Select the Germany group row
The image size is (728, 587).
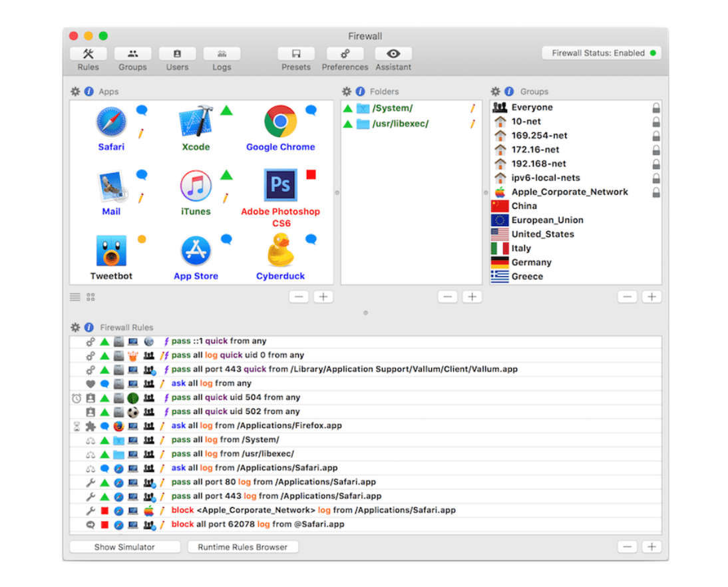pyautogui.click(x=576, y=262)
